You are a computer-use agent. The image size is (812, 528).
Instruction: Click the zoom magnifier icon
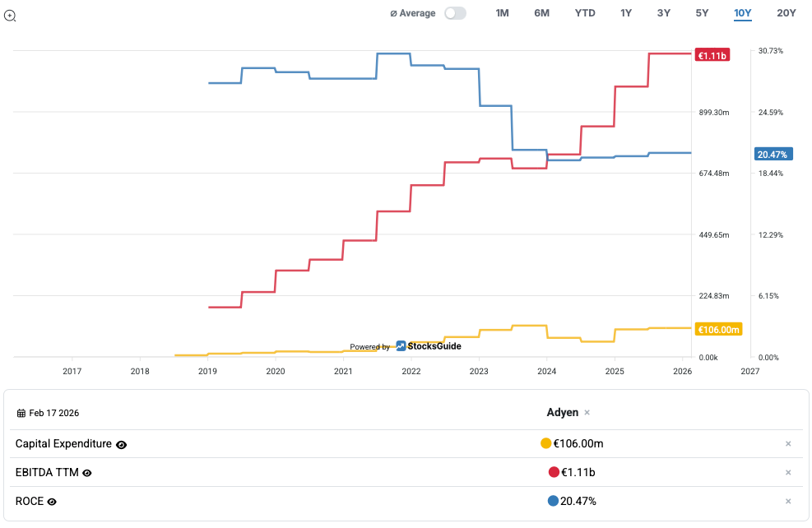pos(10,15)
